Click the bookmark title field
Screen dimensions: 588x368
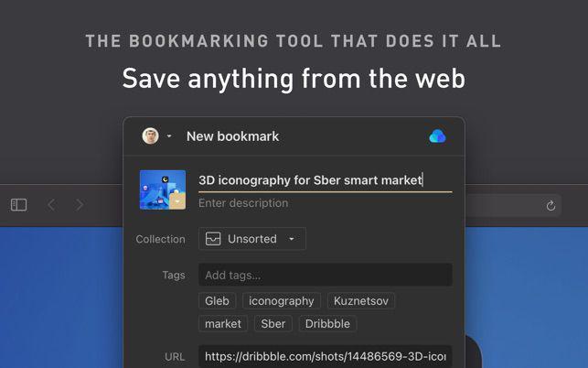point(326,180)
